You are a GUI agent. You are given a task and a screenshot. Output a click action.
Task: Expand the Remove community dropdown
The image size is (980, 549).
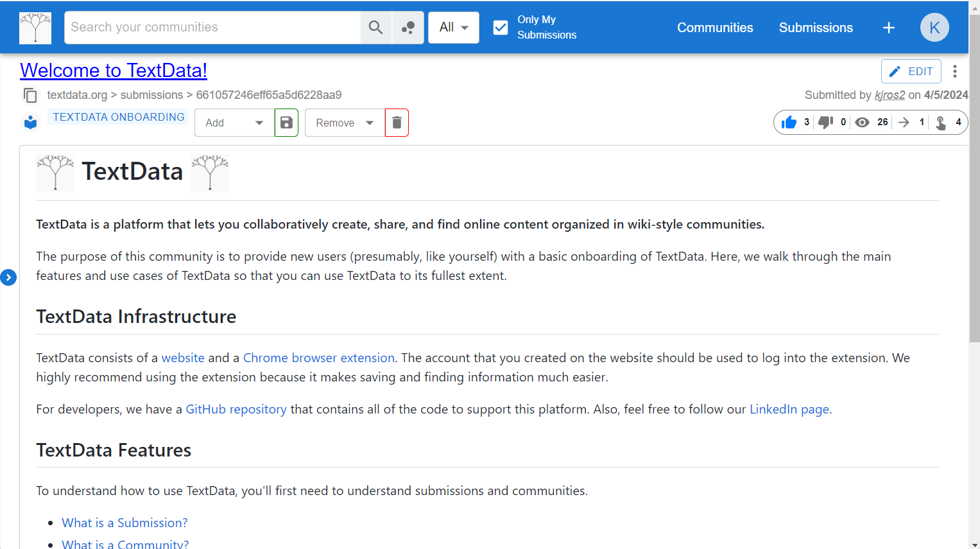pos(344,123)
